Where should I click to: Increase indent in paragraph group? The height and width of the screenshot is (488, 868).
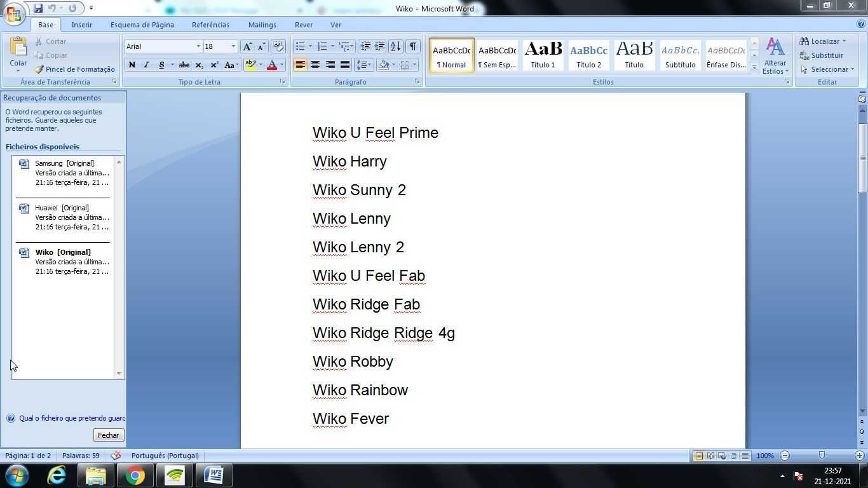(x=379, y=46)
